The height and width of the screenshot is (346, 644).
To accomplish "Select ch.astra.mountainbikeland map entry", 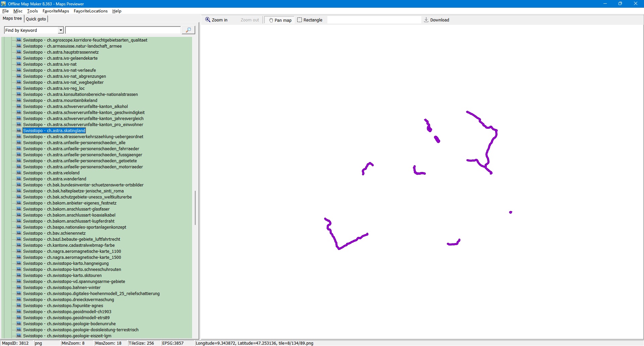I will point(60,101).
